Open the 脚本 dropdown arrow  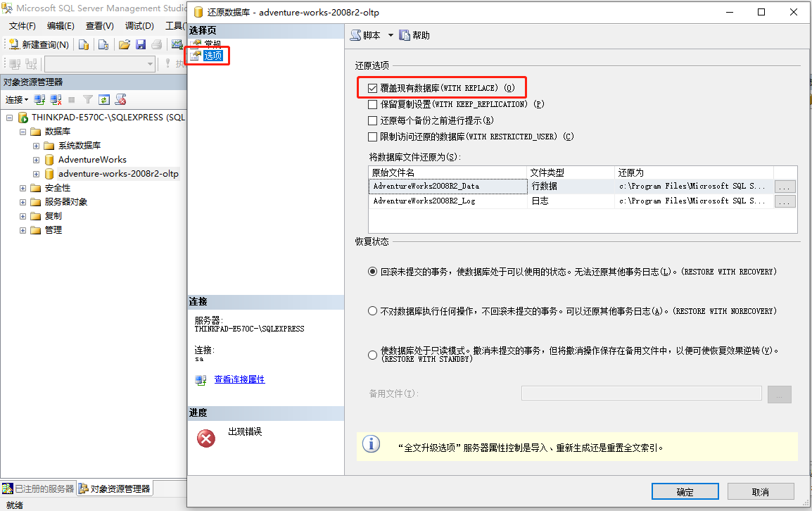391,35
